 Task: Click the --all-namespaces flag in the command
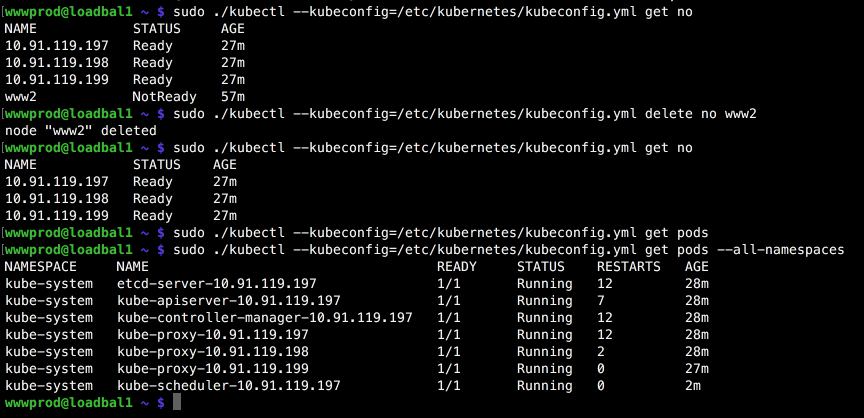point(785,250)
